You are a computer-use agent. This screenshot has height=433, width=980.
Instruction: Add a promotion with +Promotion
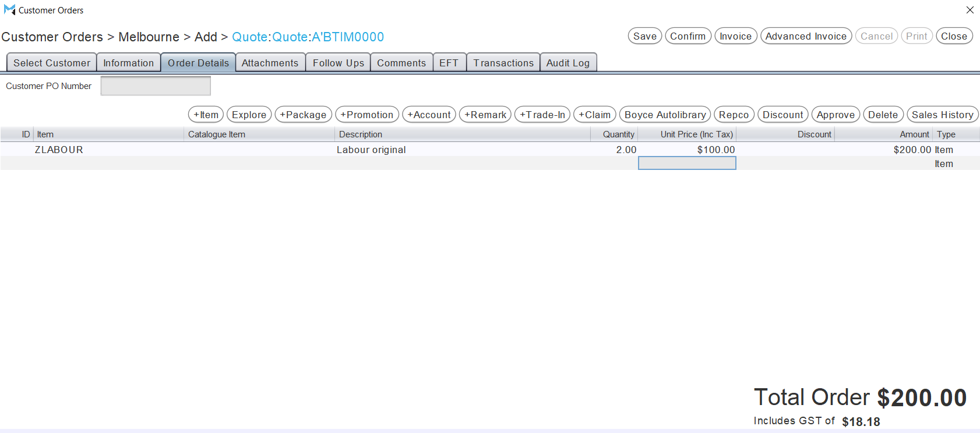[x=367, y=115]
